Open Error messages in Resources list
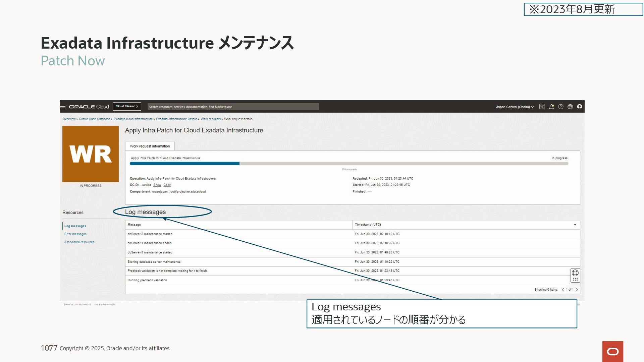Screen dimensions: 644x362 pos(75,234)
